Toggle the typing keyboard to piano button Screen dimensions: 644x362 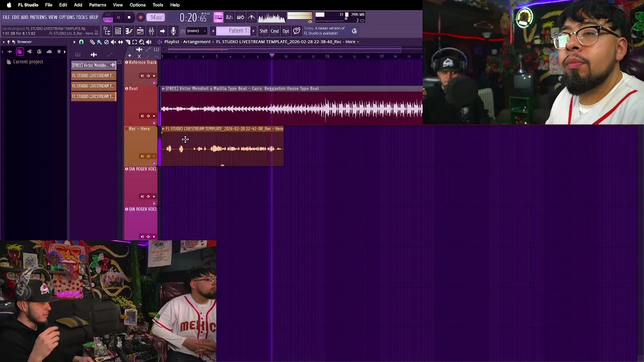pyautogui.click(x=218, y=17)
